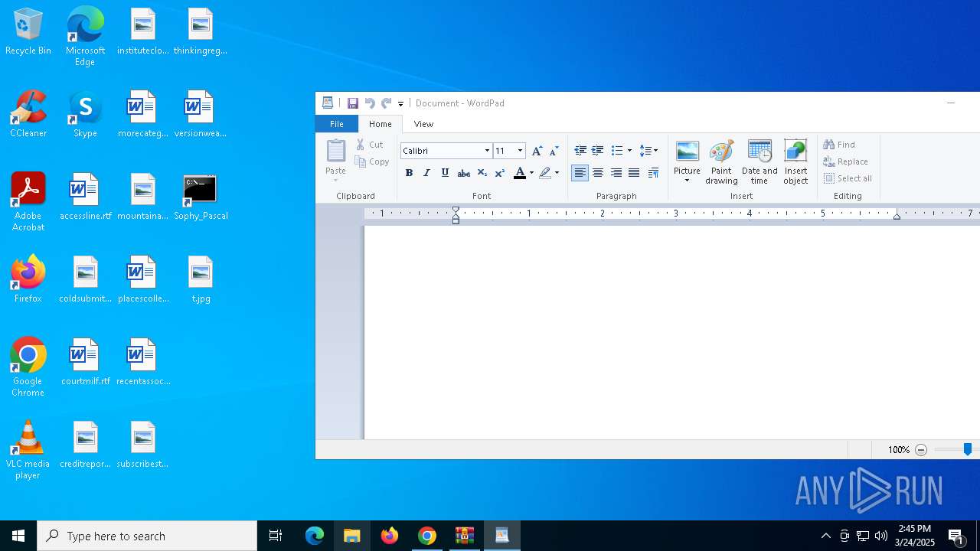Viewport: 980px width, 551px height.
Task: Click Select all in Editing group
Action: point(848,178)
